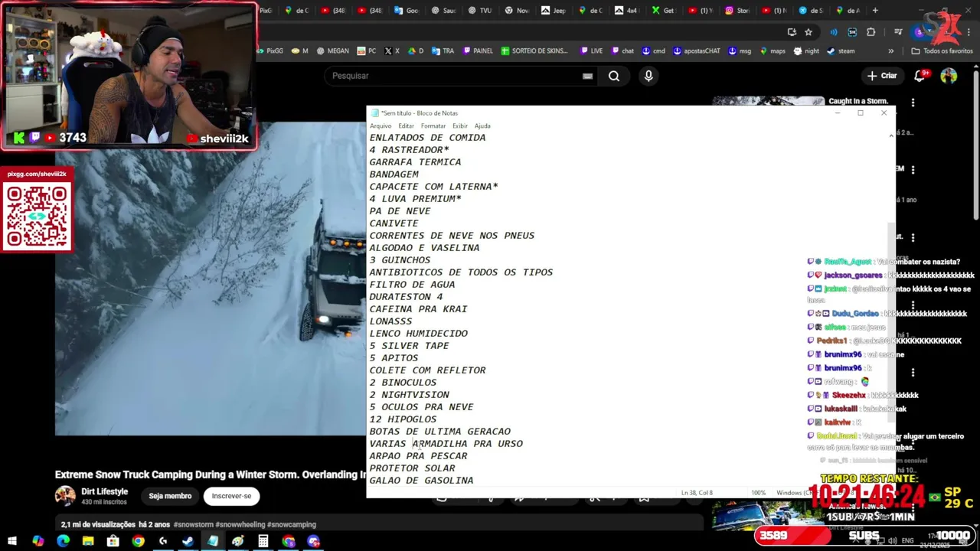Click the Notepad vertical scrollbar thumb
The width and height of the screenshot is (980, 551).
coord(890,321)
